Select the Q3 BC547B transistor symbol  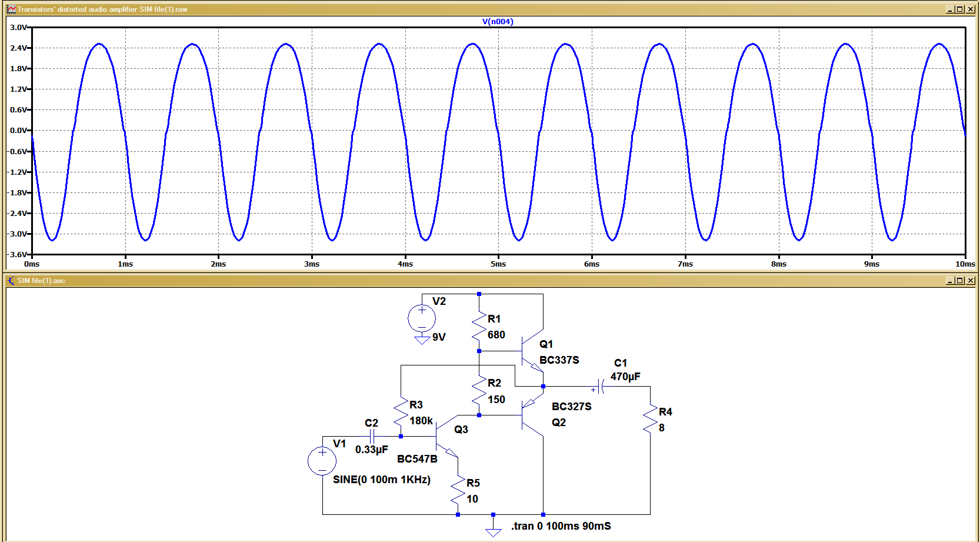coord(446,437)
